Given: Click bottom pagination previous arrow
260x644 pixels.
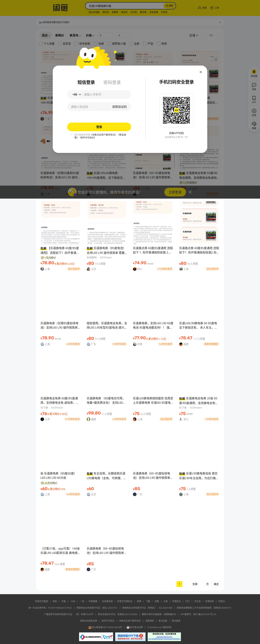Looking at the screenshot, I should (x=172, y=584).
